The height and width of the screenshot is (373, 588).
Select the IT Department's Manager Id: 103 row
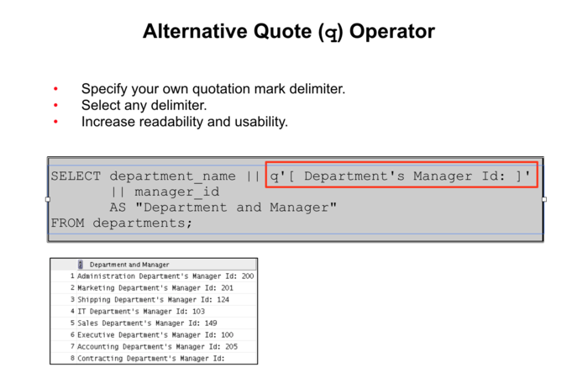coord(154,312)
